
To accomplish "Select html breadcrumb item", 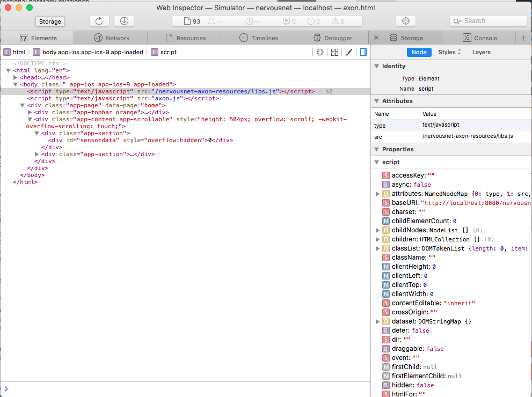I will point(14,52).
